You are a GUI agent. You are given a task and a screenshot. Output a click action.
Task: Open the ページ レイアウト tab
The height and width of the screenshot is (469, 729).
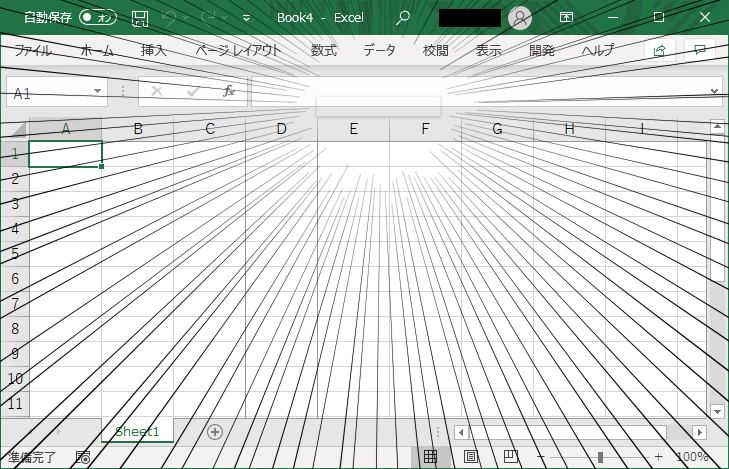click(x=238, y=50)
